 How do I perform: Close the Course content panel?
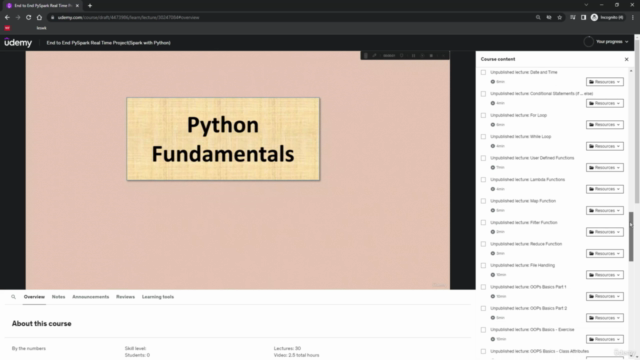coord(627,59)
